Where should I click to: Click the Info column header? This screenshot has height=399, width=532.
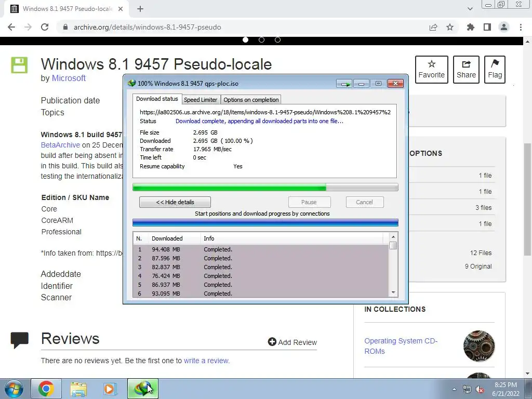(292, 238)
